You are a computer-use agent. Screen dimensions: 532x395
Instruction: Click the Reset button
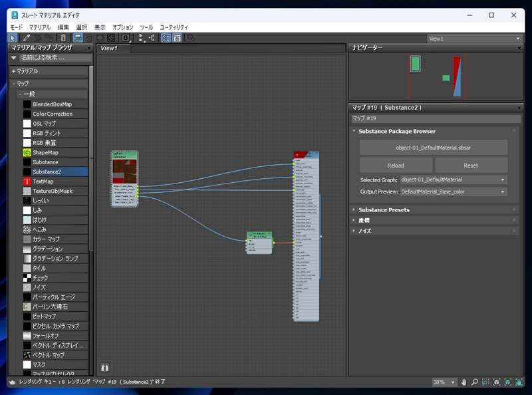[x=471, y=165]
